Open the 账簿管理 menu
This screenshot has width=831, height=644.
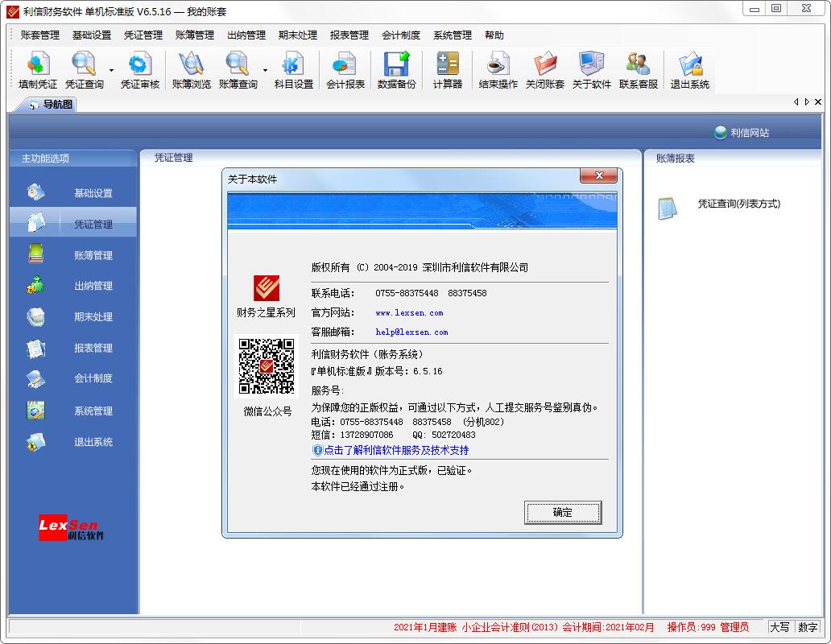195,35
